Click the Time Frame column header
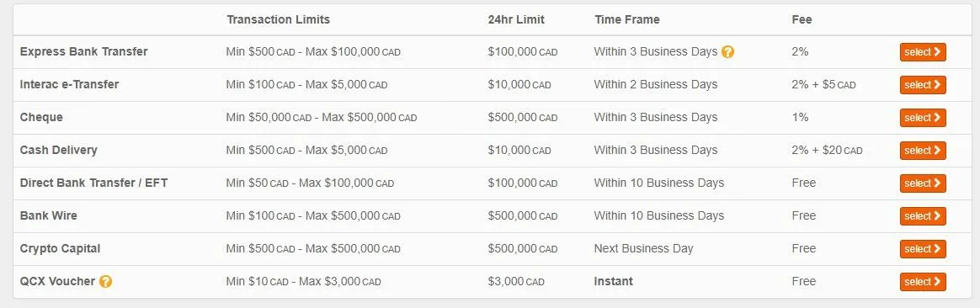 click(x=627, y=19)
